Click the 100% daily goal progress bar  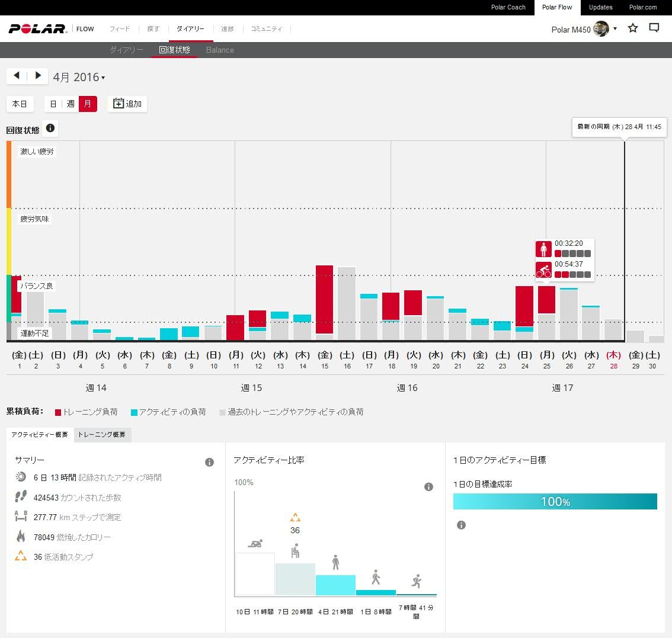click(x=555, y=502)
